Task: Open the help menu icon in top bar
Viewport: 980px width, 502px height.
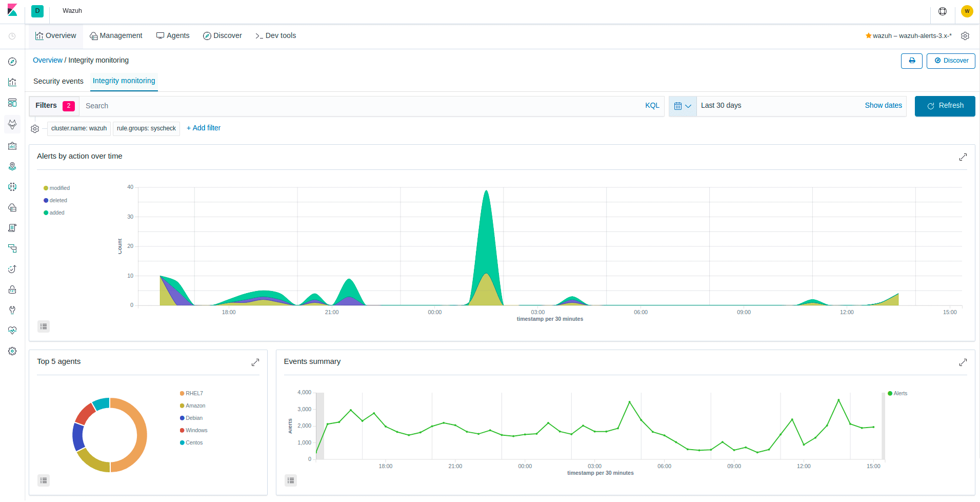Action: coord(942,11)
